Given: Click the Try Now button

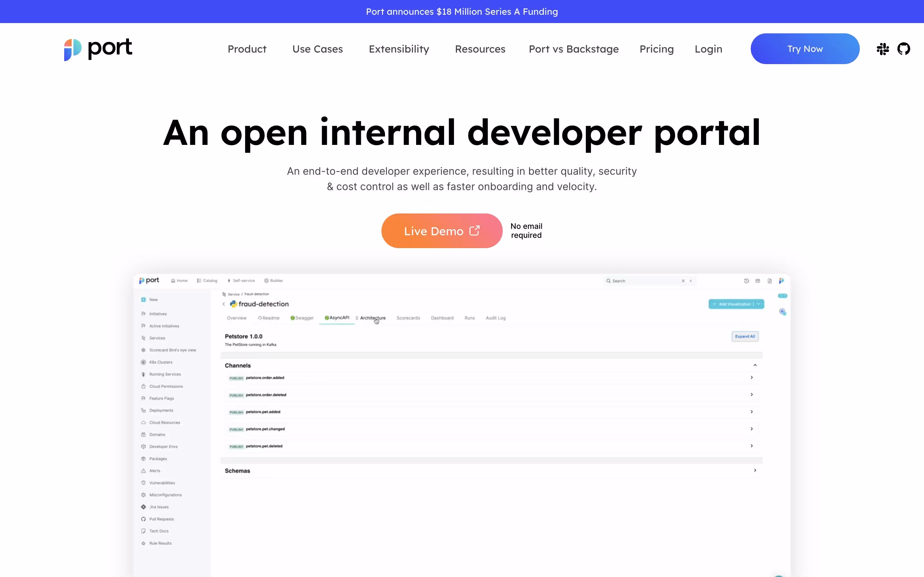Looking at the screenshot, I should tap(805, 49).
